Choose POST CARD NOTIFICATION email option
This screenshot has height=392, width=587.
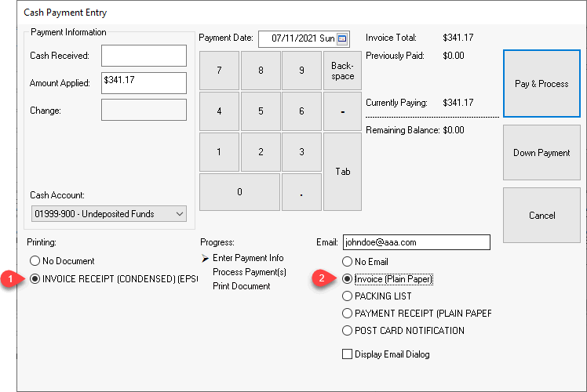coord(348,331)
